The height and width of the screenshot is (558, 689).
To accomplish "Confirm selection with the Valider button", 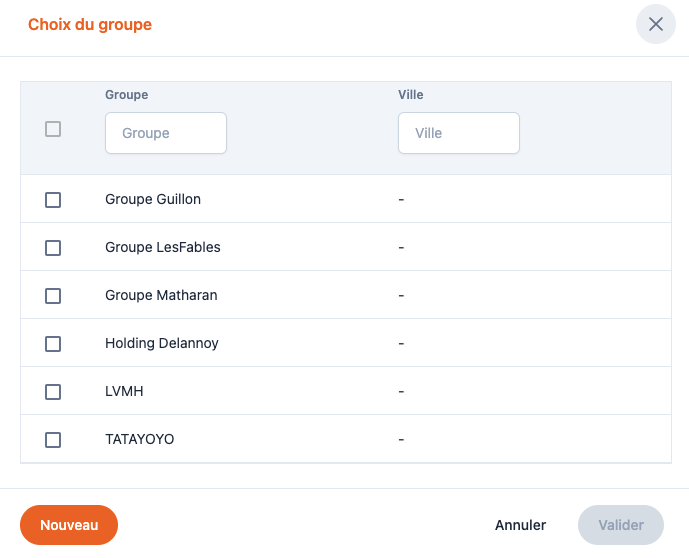I will pos(620,525).
